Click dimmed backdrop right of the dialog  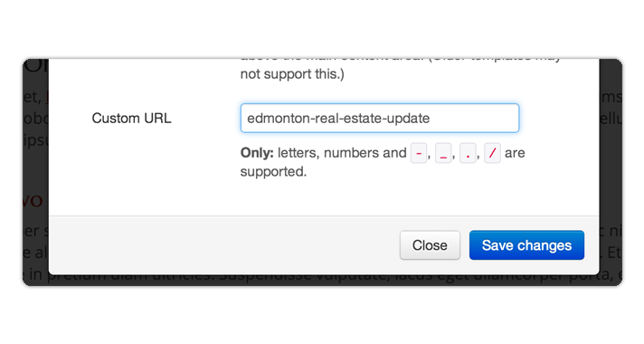point(611,173)
